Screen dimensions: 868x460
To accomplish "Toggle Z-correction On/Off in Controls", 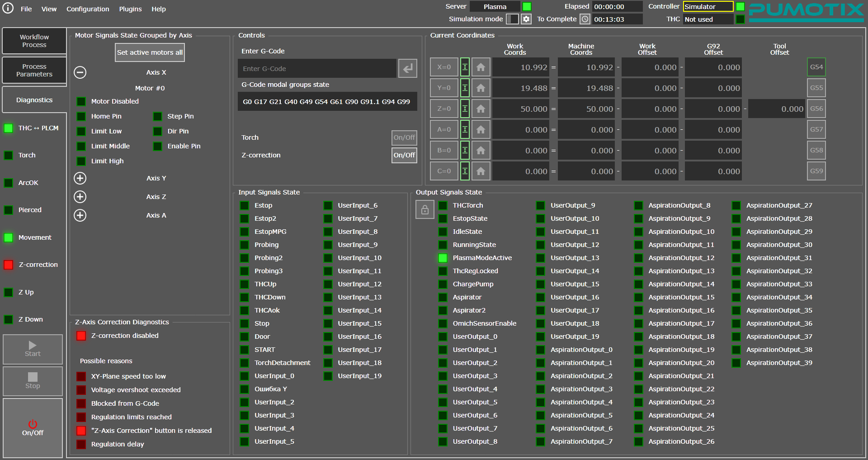I will [x=404, y=155].
